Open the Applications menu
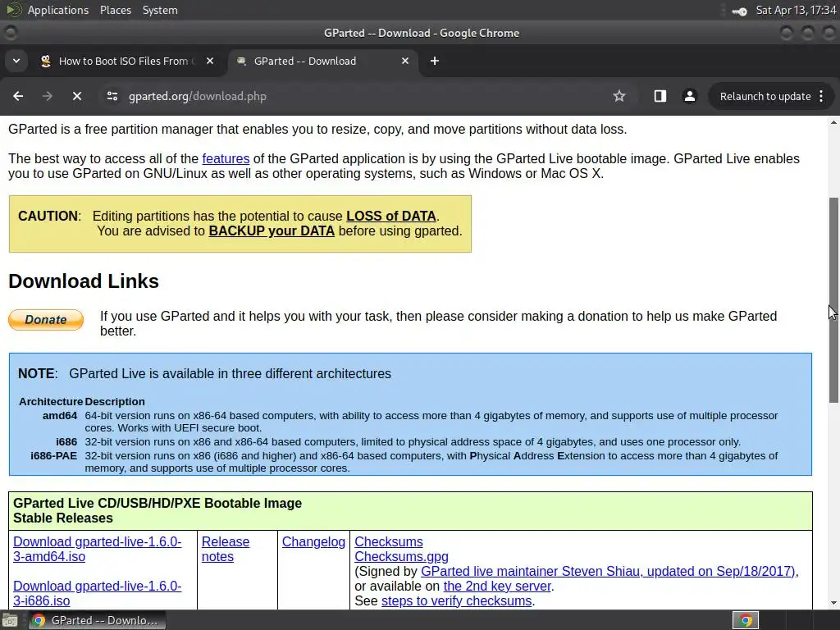Viewport: 840px width, 630px height. click(58, 10)
